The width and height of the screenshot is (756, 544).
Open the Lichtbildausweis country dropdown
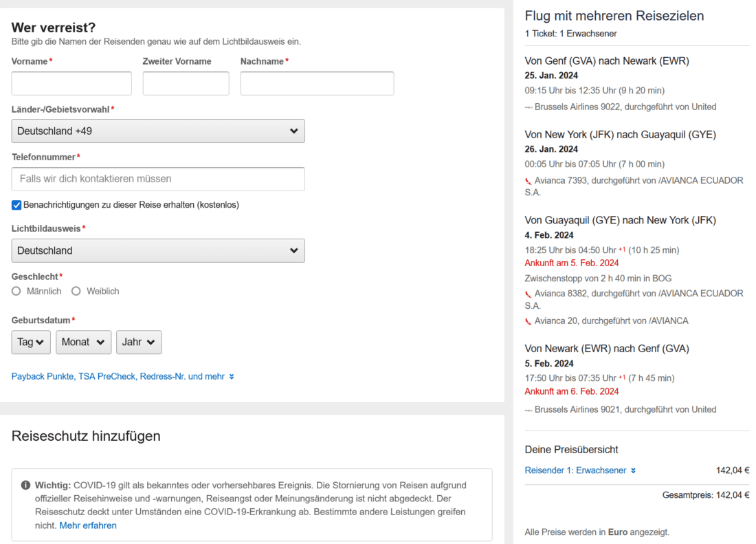tap(158, 250)
